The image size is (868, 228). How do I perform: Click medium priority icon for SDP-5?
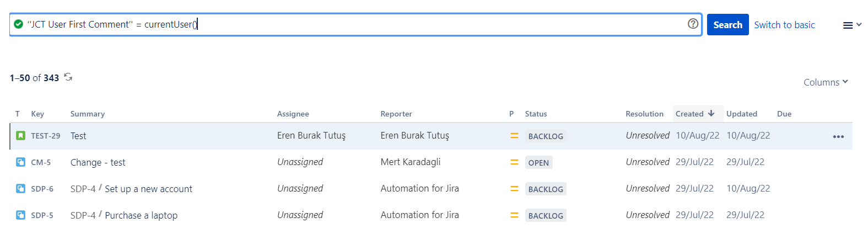[x=514, y=215]
